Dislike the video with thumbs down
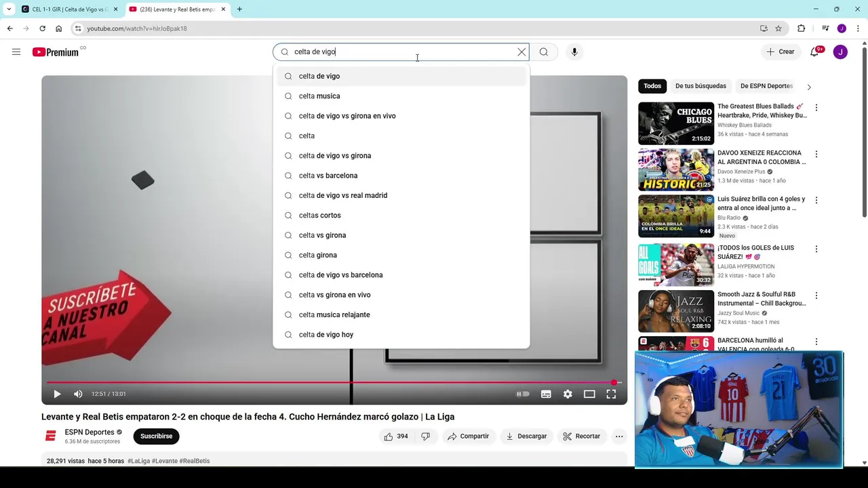This screenshot has width=868, height=488. click(425, 436)
